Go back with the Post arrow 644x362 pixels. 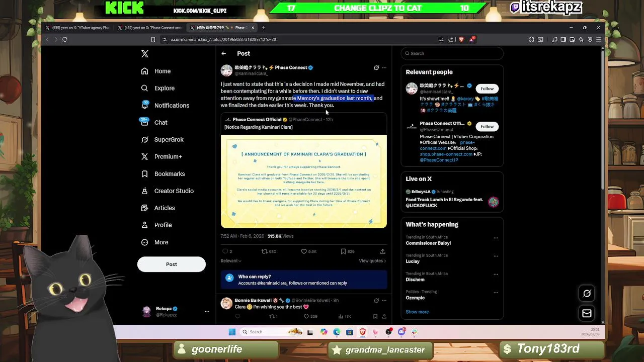click(x=224, y=54)
